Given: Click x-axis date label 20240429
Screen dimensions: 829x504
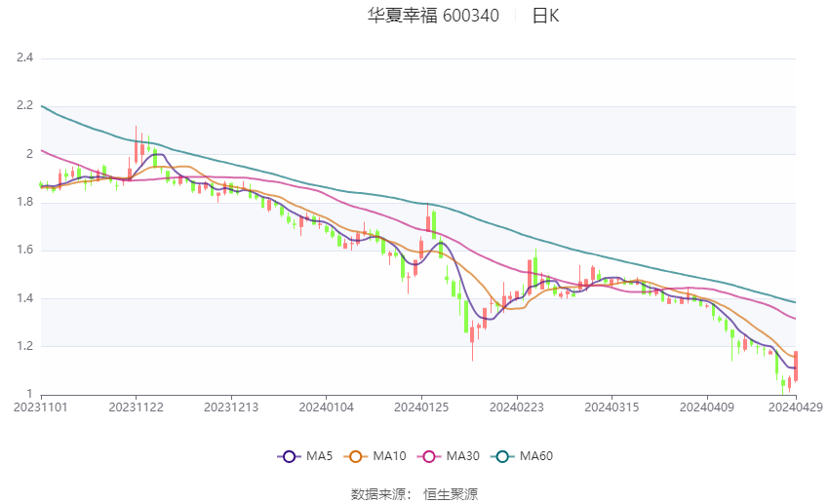Looking at the screenshot, I should pos(796,407).
